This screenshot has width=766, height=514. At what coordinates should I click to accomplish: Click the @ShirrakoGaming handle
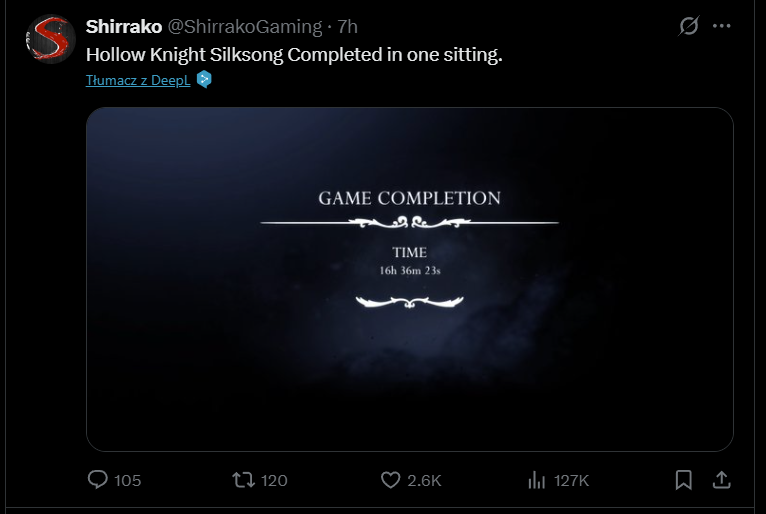(x=238, y=26)
